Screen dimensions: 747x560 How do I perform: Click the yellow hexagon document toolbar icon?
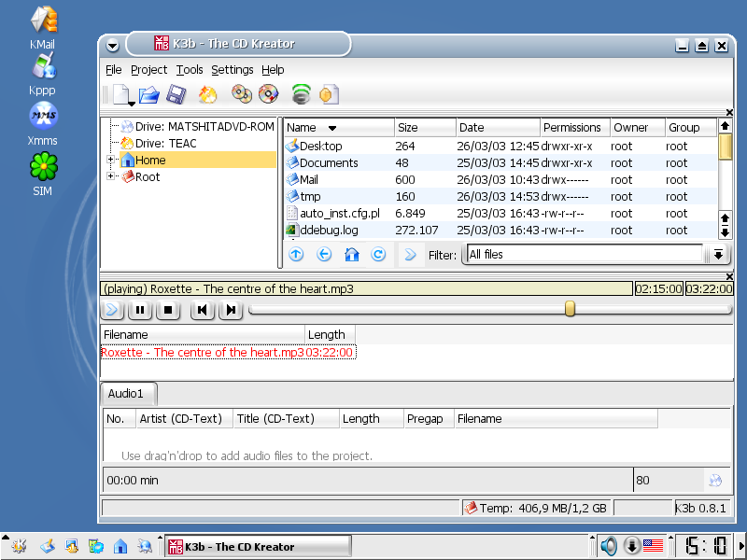click(329, 94)
